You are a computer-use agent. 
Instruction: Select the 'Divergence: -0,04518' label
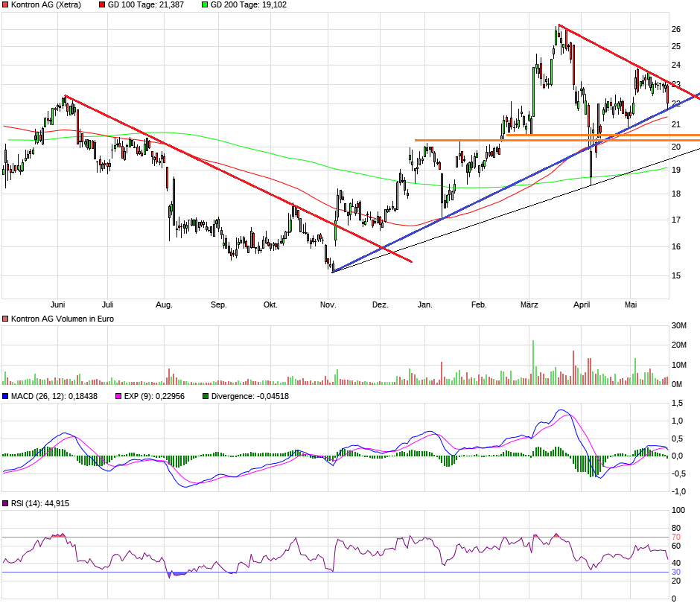point(250,396)
